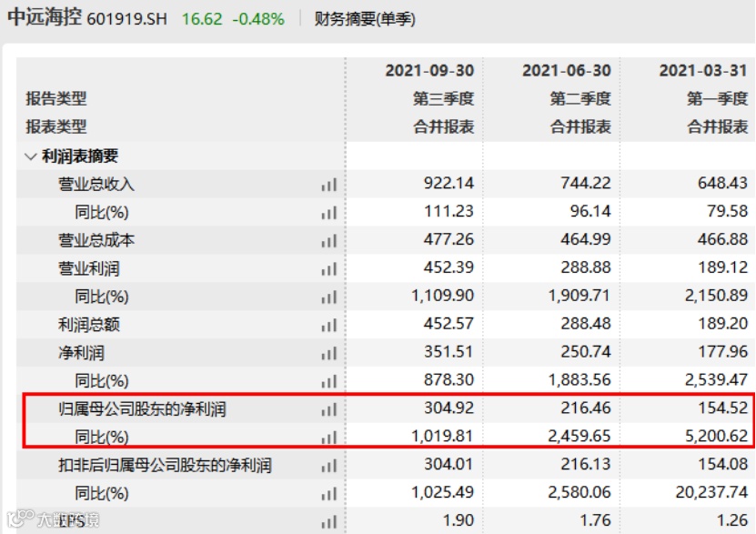Open chart icon for 利润总额 row
This screenshot has height=534, width=756.
[328, 325]
